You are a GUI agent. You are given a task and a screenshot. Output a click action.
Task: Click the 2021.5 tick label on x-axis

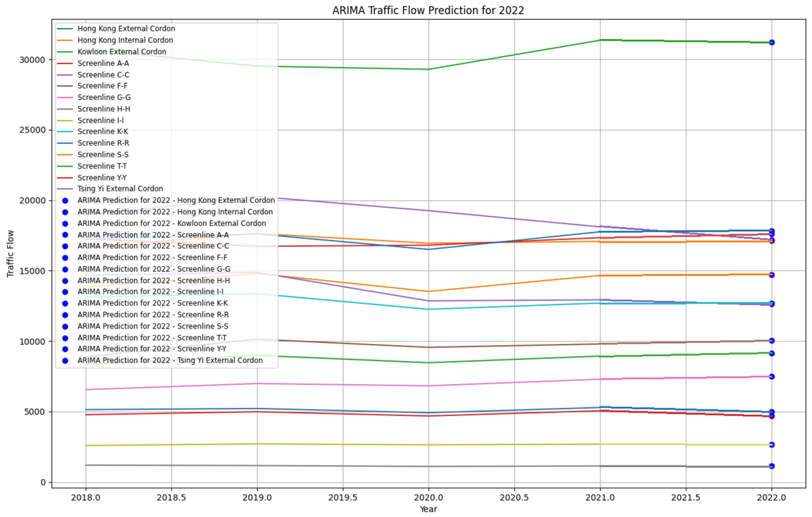[686, 498]
